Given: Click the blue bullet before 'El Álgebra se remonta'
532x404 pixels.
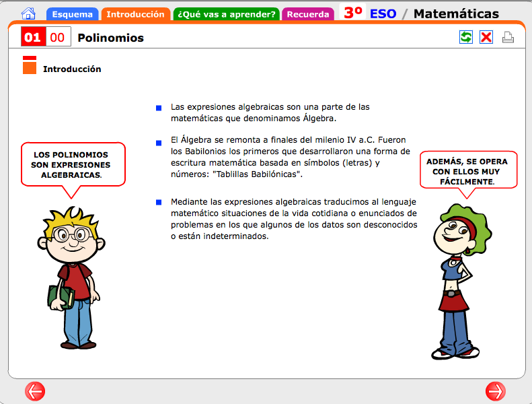Looking at the screenshot, I should pyautogui.click(x=159, y=143).
